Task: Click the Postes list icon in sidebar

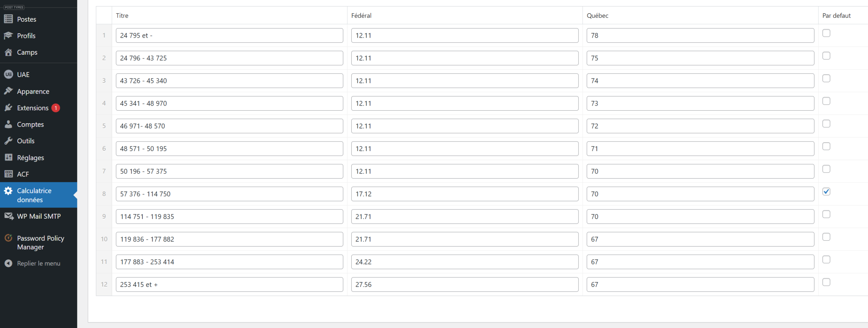Action: click(x=8, y=19)
